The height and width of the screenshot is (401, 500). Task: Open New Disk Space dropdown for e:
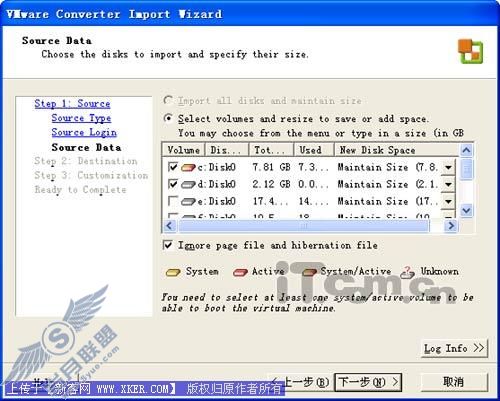[x=448, y=201]
